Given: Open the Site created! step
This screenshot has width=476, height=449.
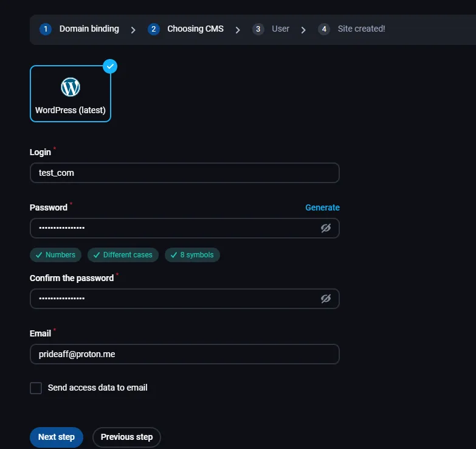Looking at the screenshot, I should coord(361,29).
